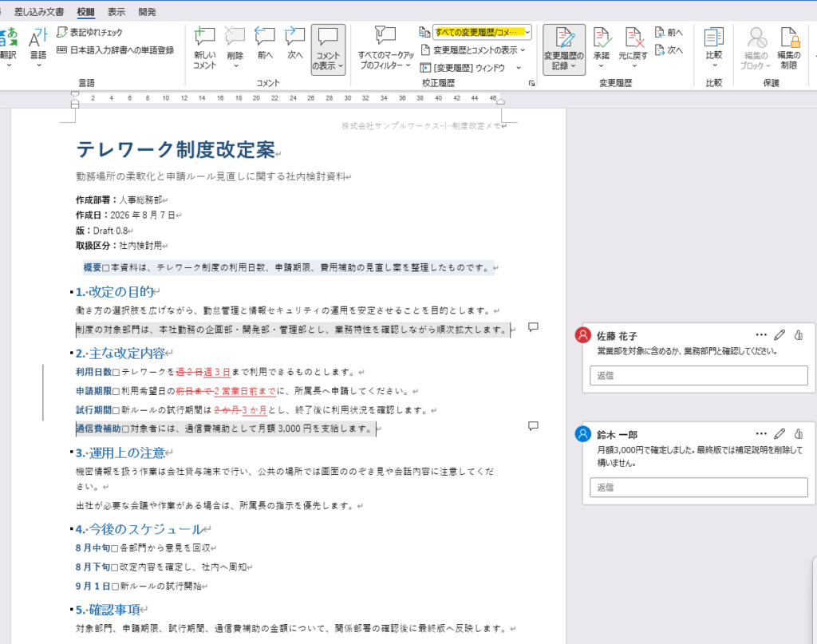This screenshot has height=644, width=817.
Task: Click heading 1. 改定の目的
Action: tap(115, 292)
